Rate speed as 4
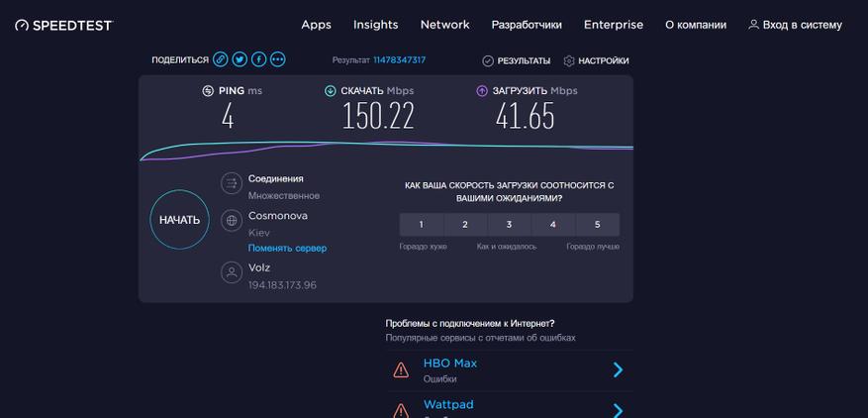This screenshot has width=868, height=418. click(x=553, y=225)
